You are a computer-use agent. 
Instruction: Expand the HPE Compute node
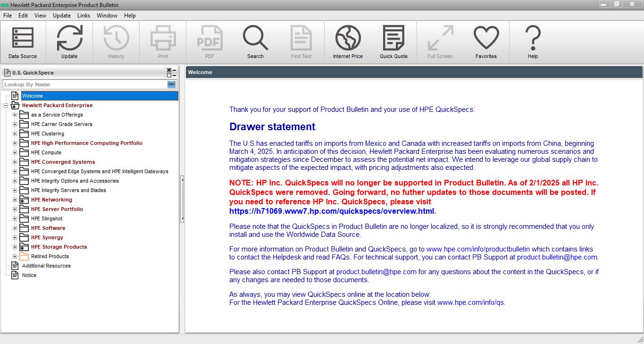[15, 152]
